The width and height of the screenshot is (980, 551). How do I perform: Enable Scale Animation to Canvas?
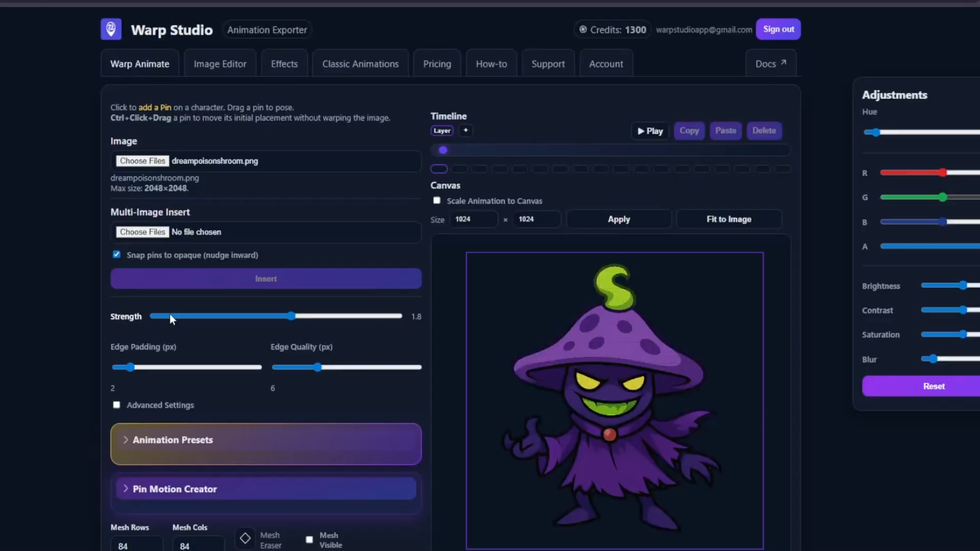[437, 201]
